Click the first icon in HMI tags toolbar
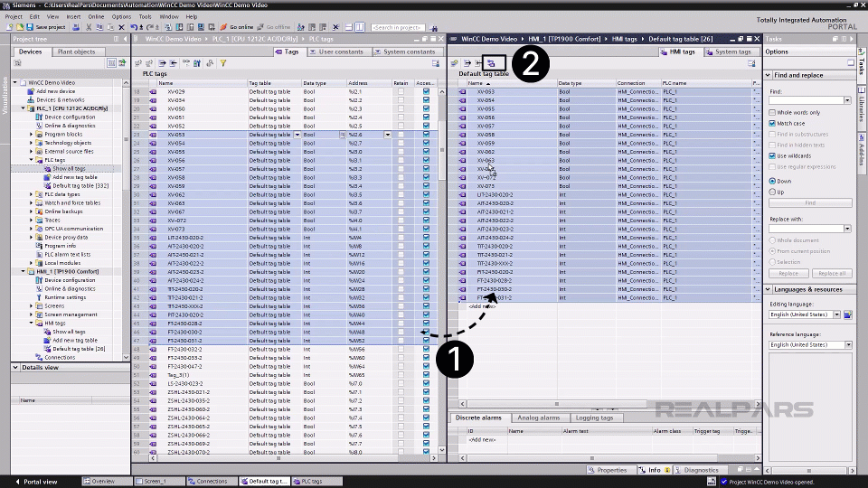The image size is (868, 488). [x=455, y=63]
